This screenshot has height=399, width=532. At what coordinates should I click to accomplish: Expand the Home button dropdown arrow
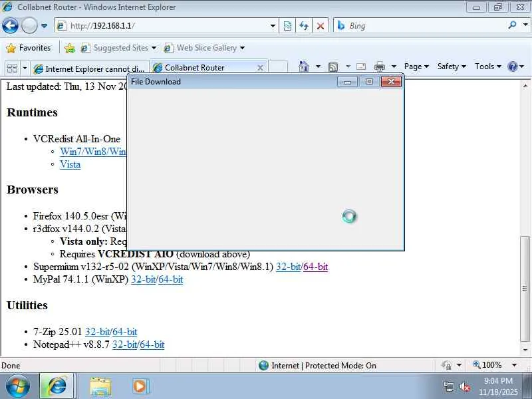click(318, 66)
